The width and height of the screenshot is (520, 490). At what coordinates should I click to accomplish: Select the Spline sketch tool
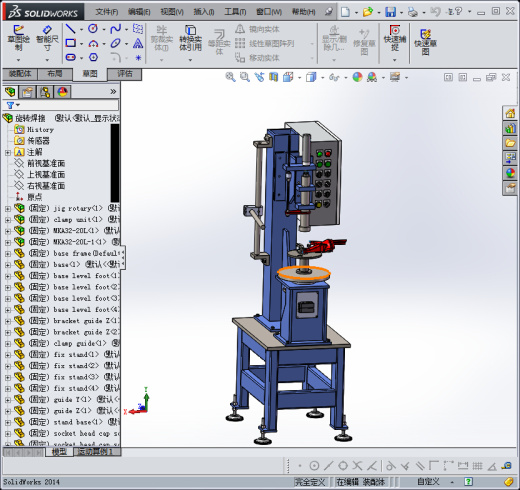[x=115, y=29]
